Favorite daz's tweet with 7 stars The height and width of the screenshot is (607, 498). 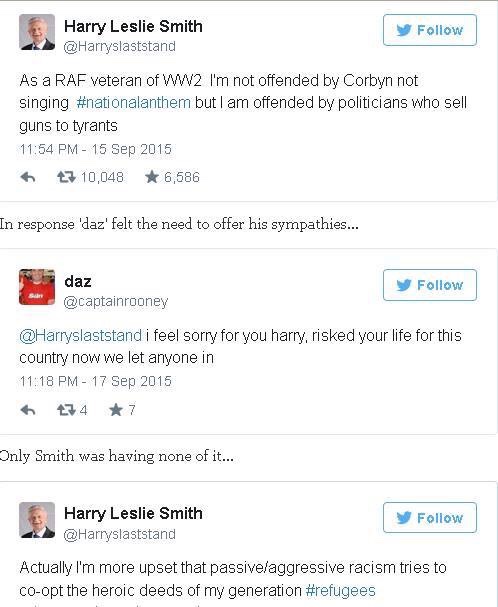[x=116, y=409]
